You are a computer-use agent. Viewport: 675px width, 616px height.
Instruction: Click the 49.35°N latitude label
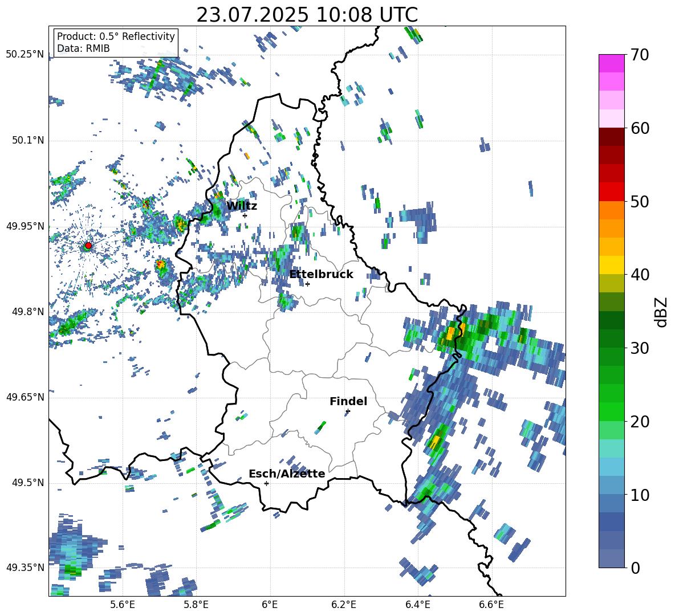[x=25, y=568]
